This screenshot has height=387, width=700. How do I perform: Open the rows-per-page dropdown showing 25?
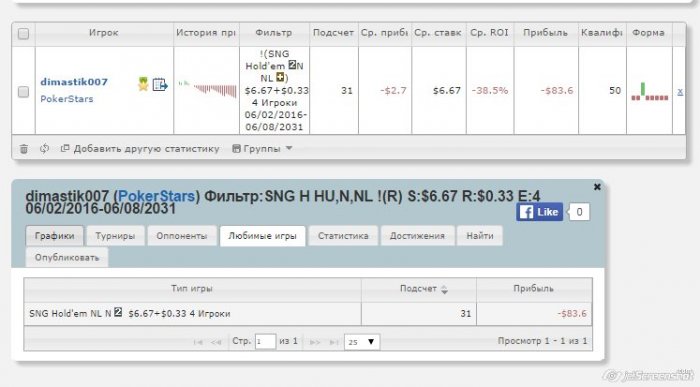tap(362, 342)
